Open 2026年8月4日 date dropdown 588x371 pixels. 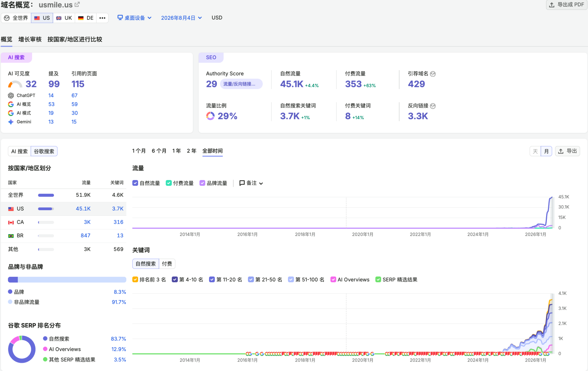181,18
